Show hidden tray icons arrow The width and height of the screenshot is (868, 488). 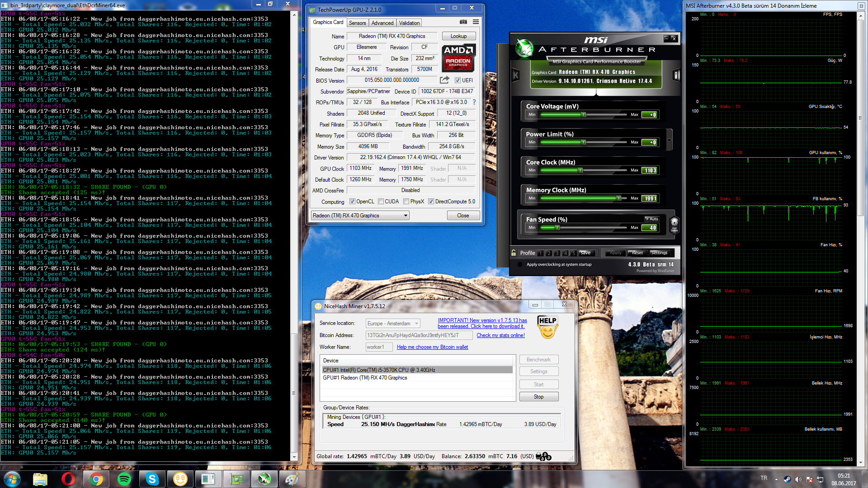pyautogui.click(x=776, y=479)
